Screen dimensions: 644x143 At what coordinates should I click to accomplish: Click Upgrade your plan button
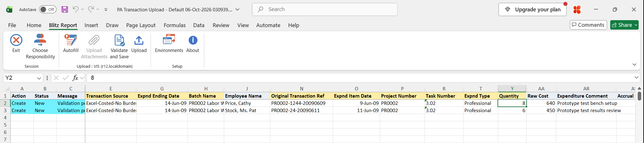click(x=533, y=9)
